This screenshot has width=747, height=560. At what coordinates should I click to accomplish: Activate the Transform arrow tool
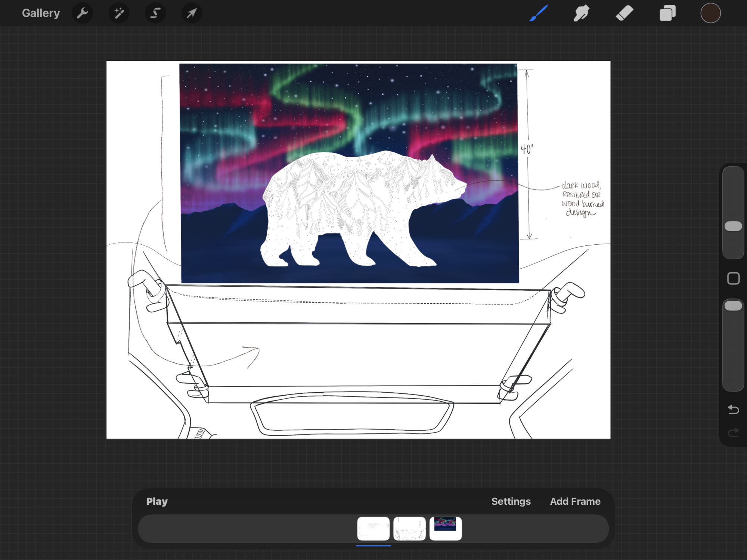pos(192,13)
